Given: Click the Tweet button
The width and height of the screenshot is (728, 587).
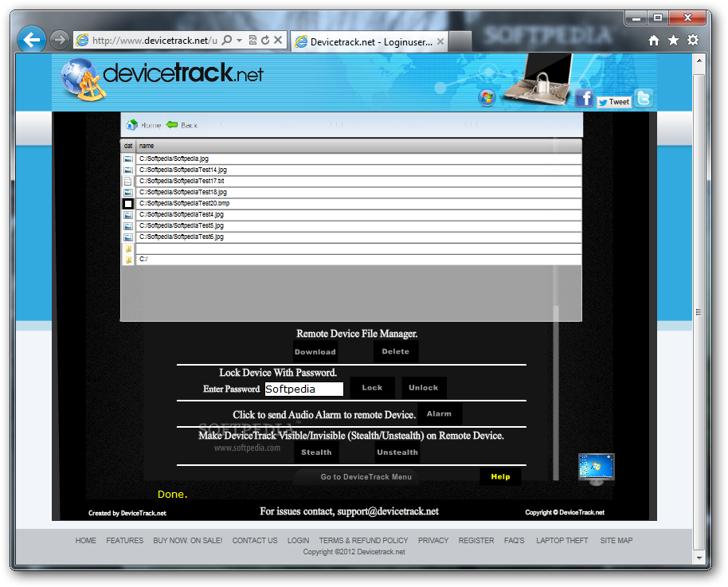Looking at the screenshot, I should click(x=614, y=102).
